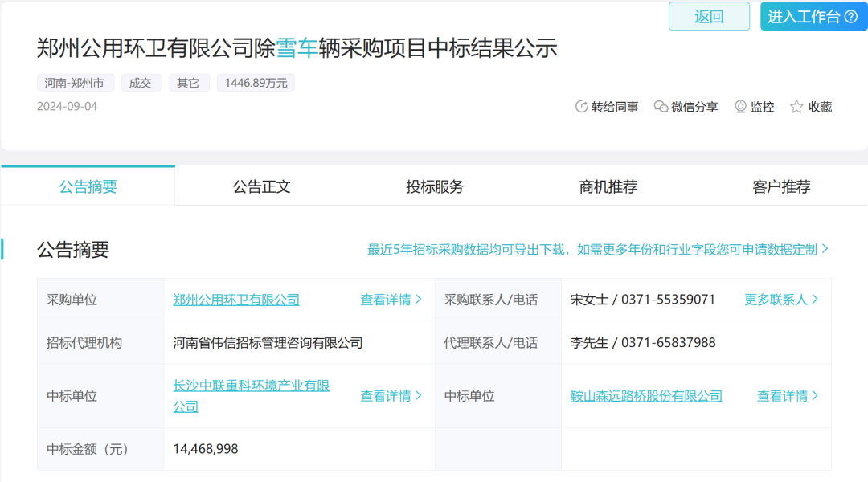Click 查看详情 next to 郑州公用环卫有限公司
Image resolution: width=868 pixels, height=482 pixels.
coord(391,300)
